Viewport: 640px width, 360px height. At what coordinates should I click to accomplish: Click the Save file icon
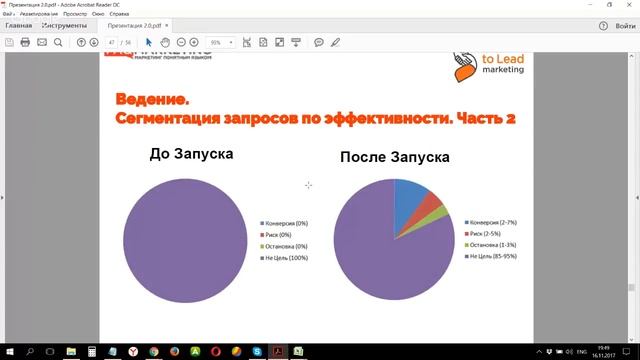[x=9, y=42]
